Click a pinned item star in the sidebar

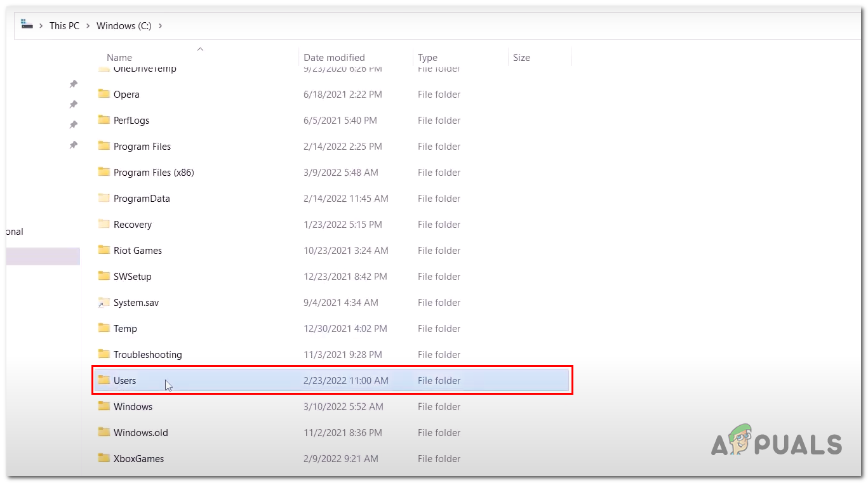(x=73, y=104)
